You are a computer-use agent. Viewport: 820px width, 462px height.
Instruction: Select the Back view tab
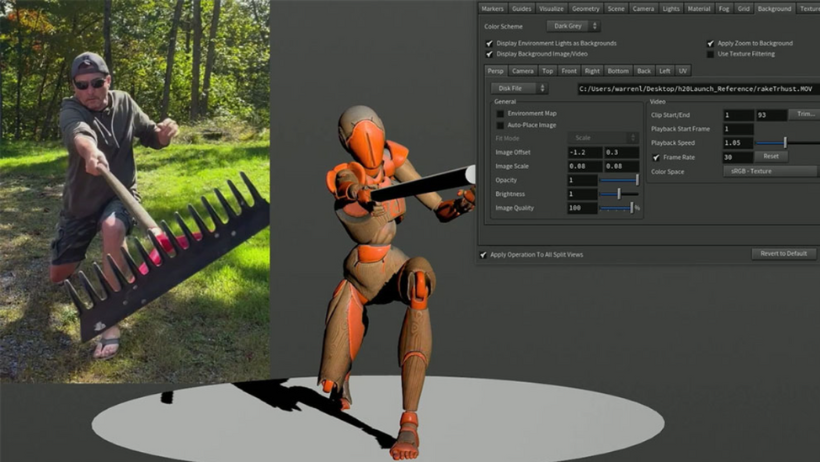coord(644,71)
